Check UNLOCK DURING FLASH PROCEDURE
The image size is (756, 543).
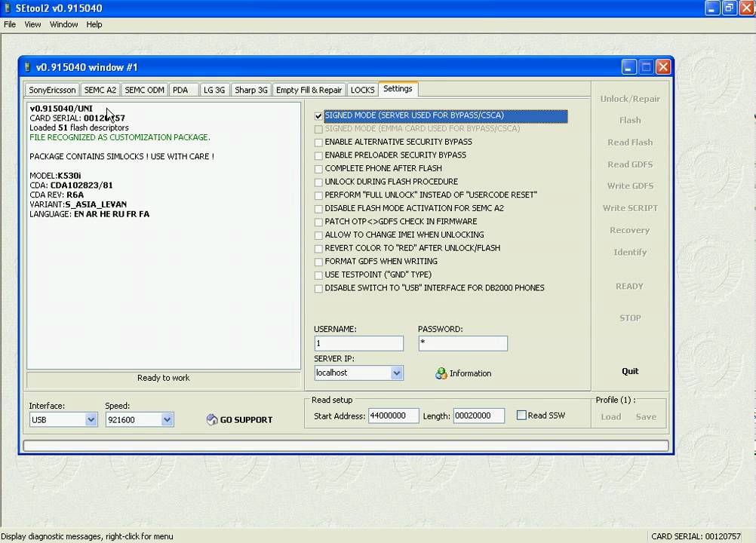(318, 182)
